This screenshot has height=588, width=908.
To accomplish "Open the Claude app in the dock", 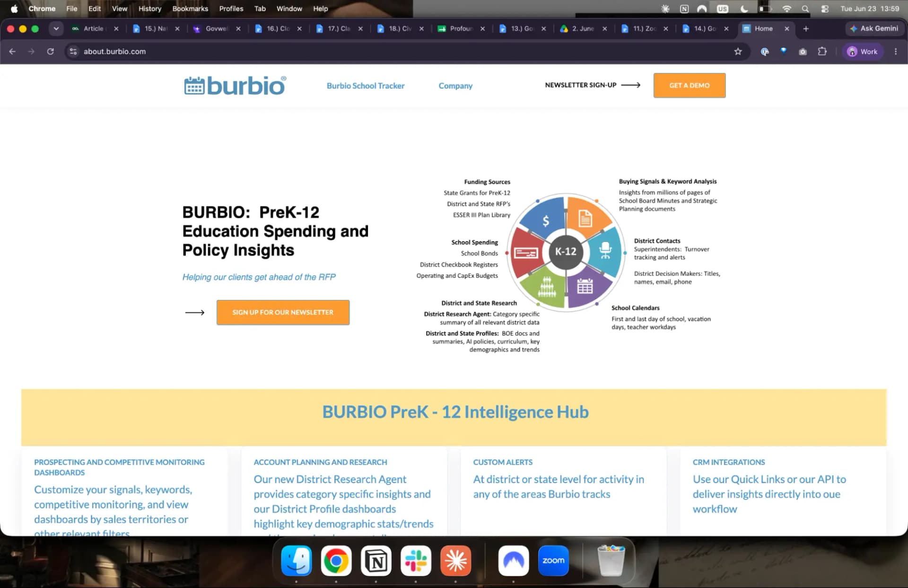I will (x=455, y=561).
